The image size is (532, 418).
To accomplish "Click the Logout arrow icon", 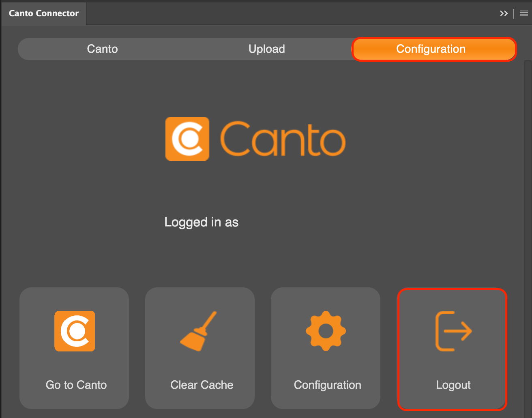I will (453, 331).
